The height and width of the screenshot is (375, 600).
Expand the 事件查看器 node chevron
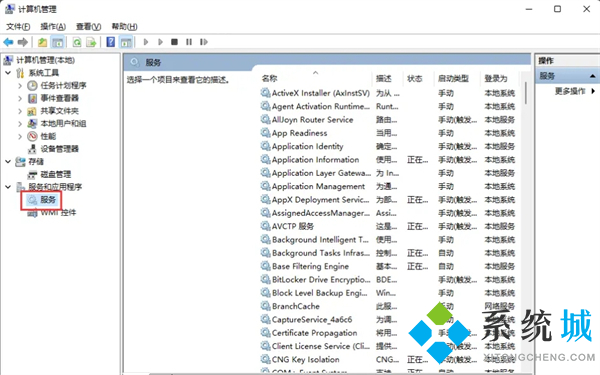tap(20, 98)
